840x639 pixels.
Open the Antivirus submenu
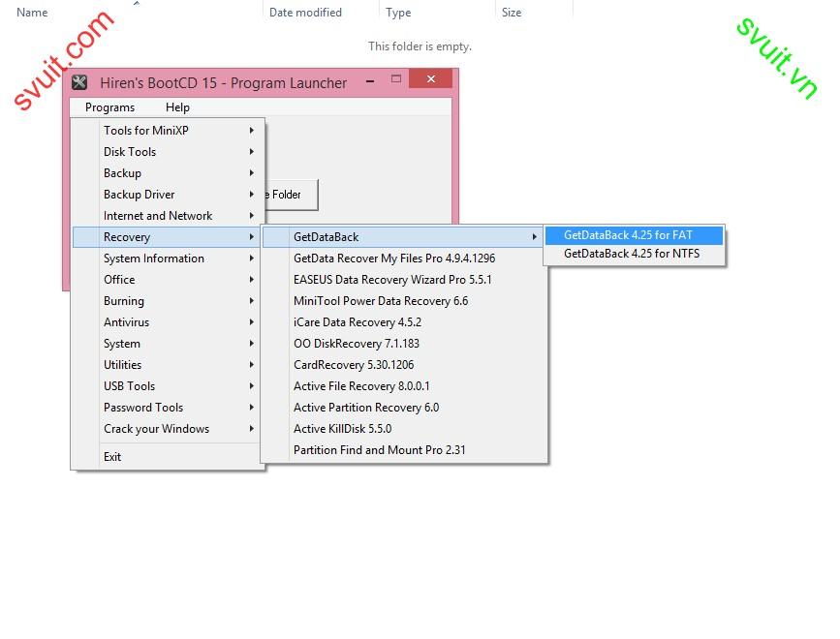tap(168, 322)
